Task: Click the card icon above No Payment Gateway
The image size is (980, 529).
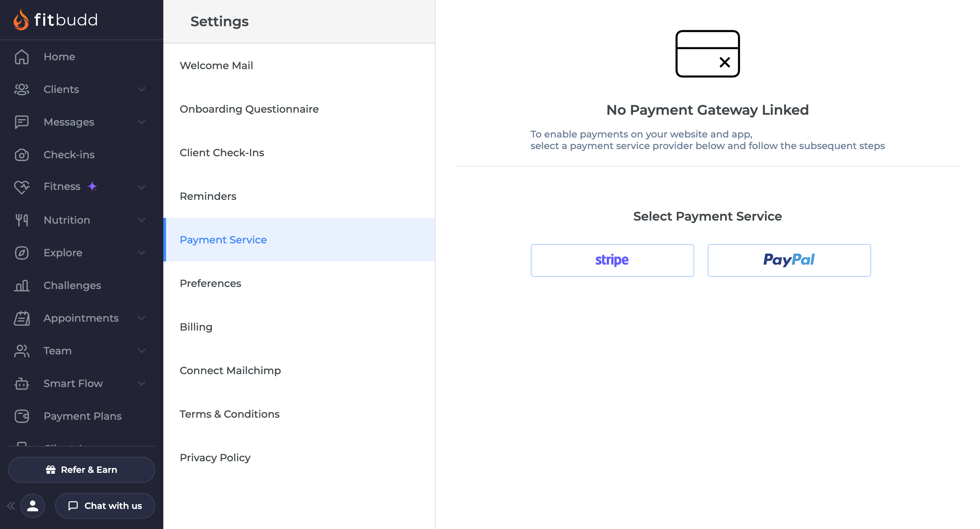Action: pyautogui.click(x=708, y=54)
